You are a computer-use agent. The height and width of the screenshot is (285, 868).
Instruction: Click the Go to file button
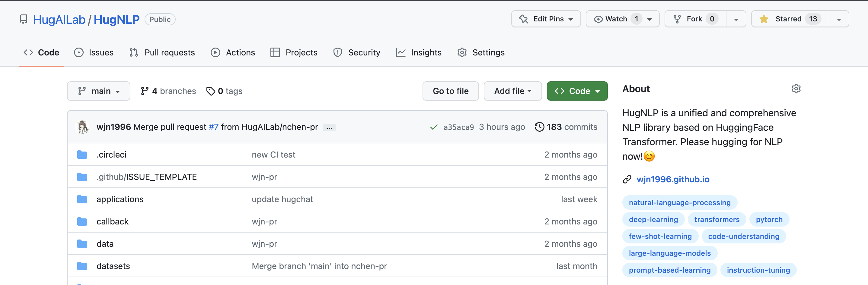click(450, 91)
